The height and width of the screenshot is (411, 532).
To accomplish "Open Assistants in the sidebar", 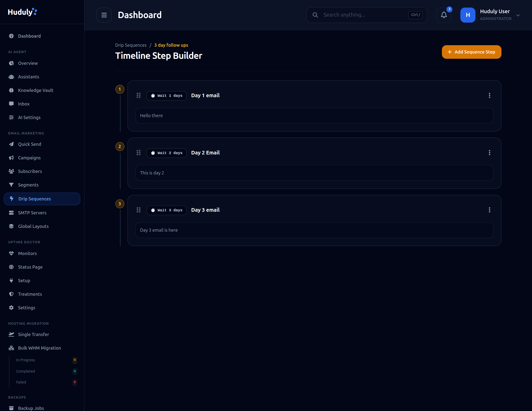I will click(x=42, y=77).
